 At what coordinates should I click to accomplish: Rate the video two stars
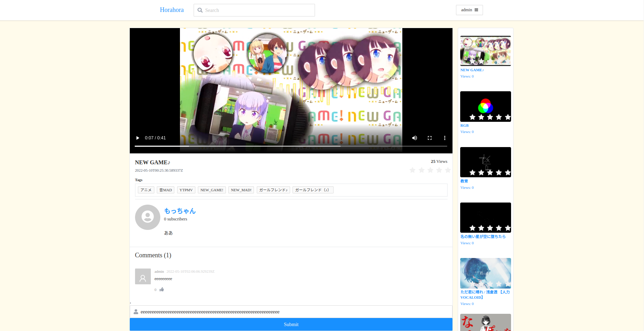[x=422, y=170]
